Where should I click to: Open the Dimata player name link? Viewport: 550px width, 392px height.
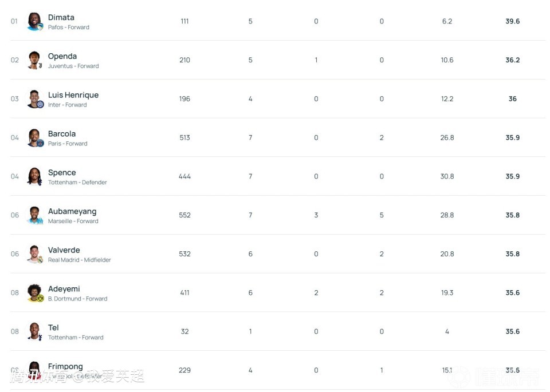(x=61, y=18)
